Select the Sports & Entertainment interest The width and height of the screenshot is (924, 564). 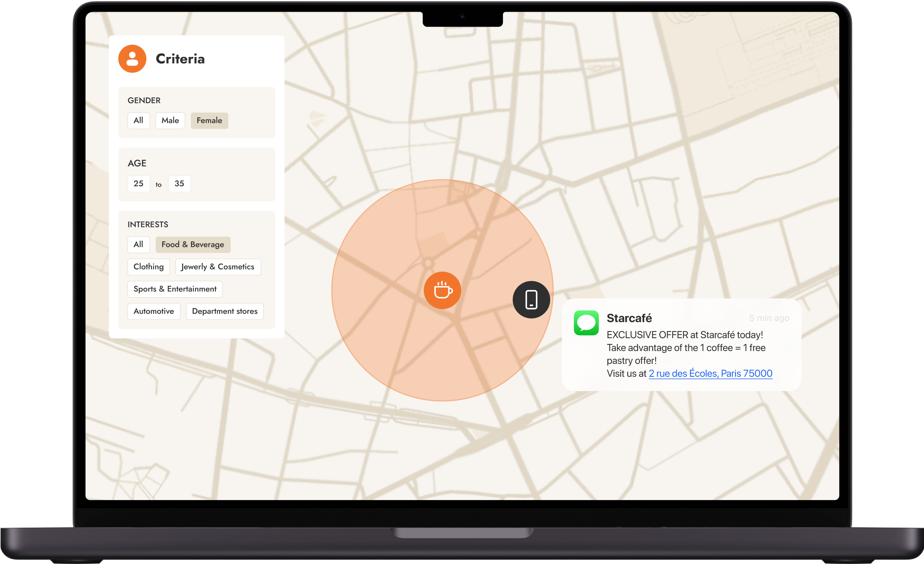click(175, 289)
